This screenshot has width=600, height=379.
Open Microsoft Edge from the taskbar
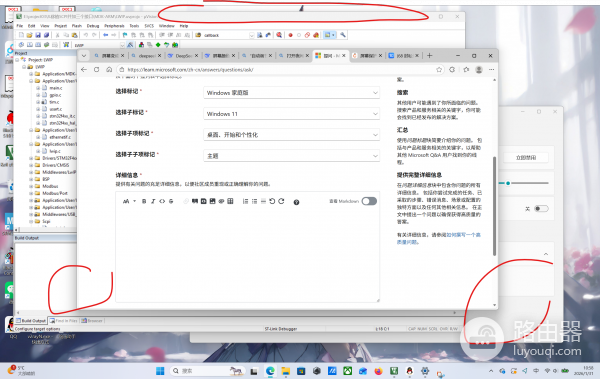click(x=270, y=371)
